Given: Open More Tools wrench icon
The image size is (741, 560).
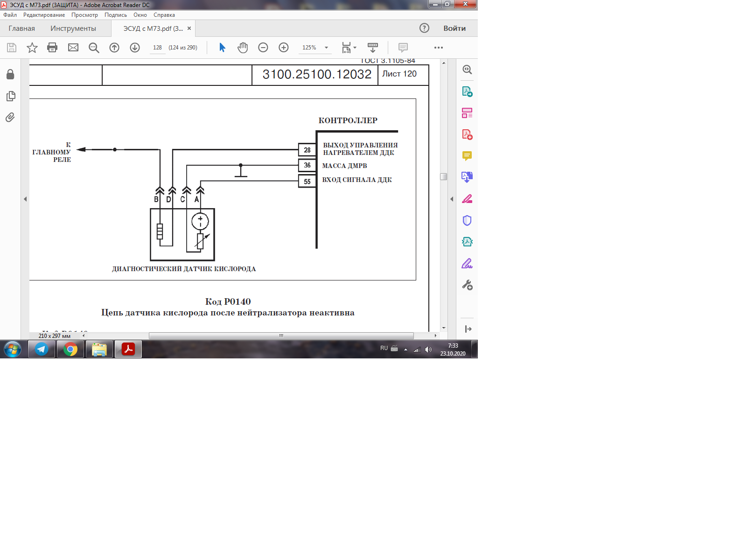Looking at the screenshot, I should tap(467, 285).
